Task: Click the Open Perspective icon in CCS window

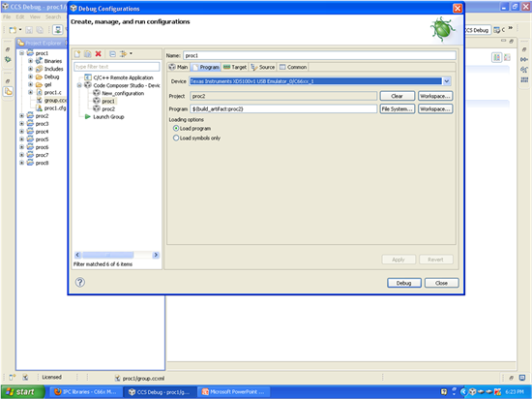Action: 497,30
